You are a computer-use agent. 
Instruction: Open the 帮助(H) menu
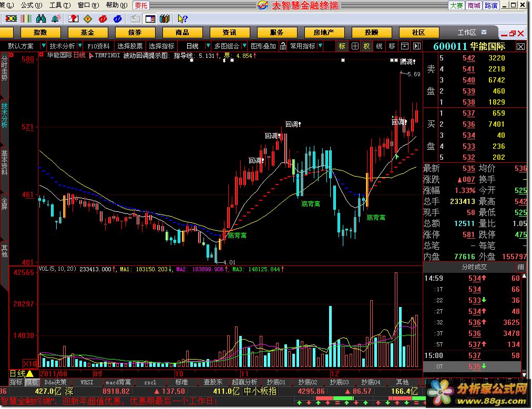click(x=117, y=5)
